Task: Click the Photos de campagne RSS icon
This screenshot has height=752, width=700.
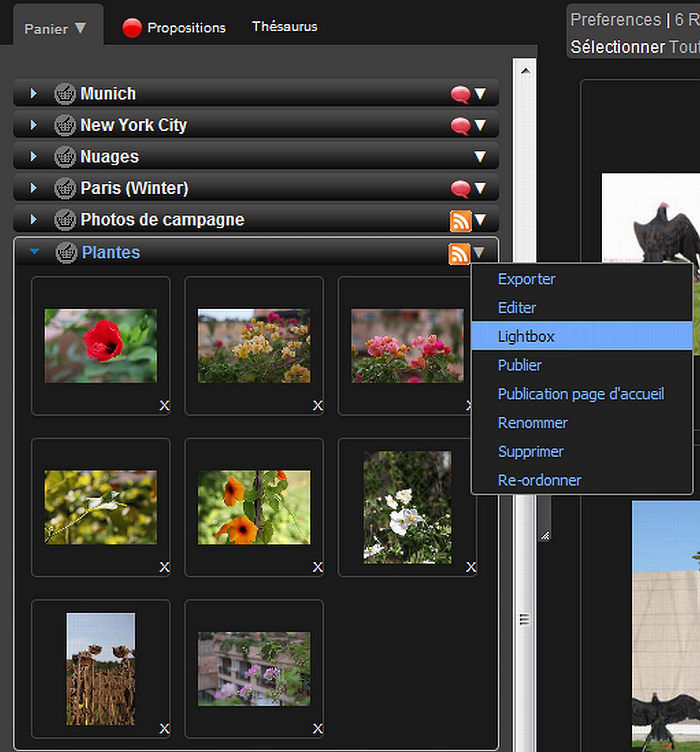Action: coord(460,221)
